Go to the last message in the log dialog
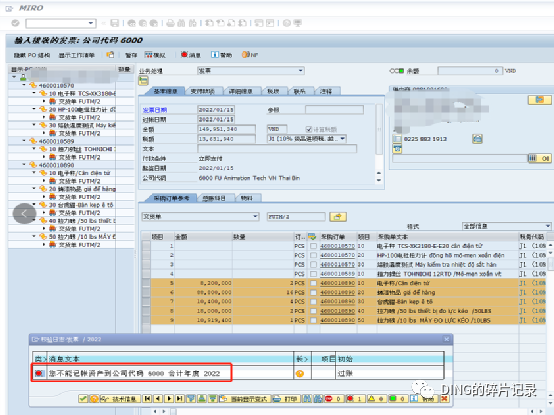Screen dimensions: 554x415 point(180,398)
